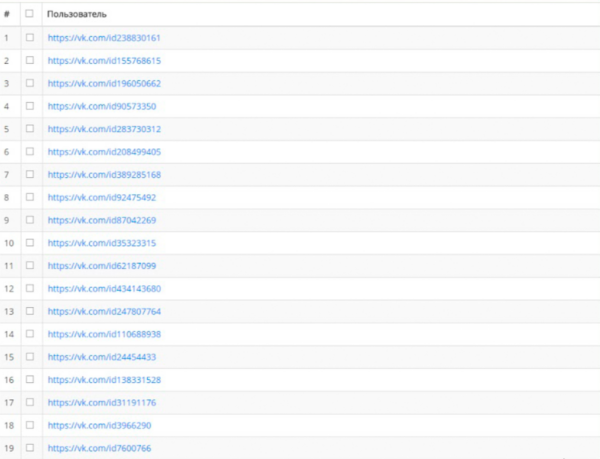Check the box for row 12
The width and height of the screenshot is (600, 459).
30,288
